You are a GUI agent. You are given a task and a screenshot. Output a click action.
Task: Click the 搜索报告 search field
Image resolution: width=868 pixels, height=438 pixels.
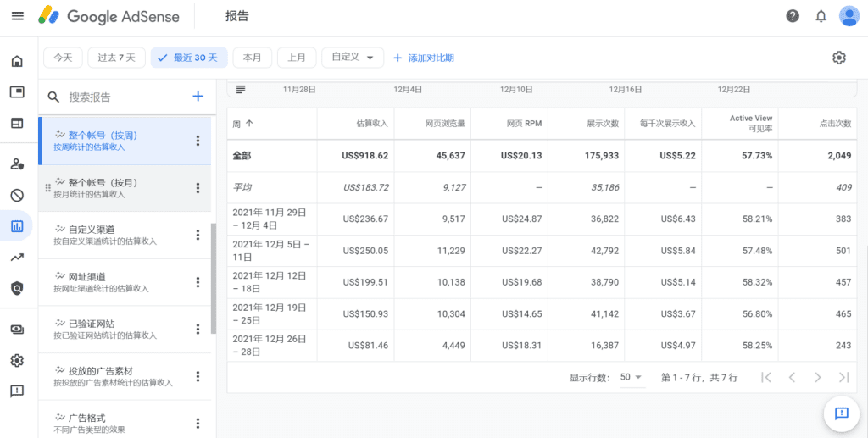(119, 97)
